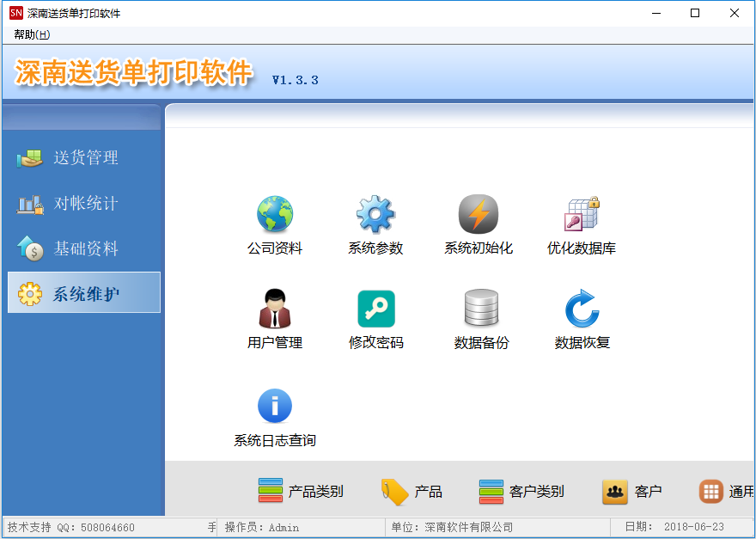Open the 公司资料 globe icon
The image size is (756, 539).
275,215
